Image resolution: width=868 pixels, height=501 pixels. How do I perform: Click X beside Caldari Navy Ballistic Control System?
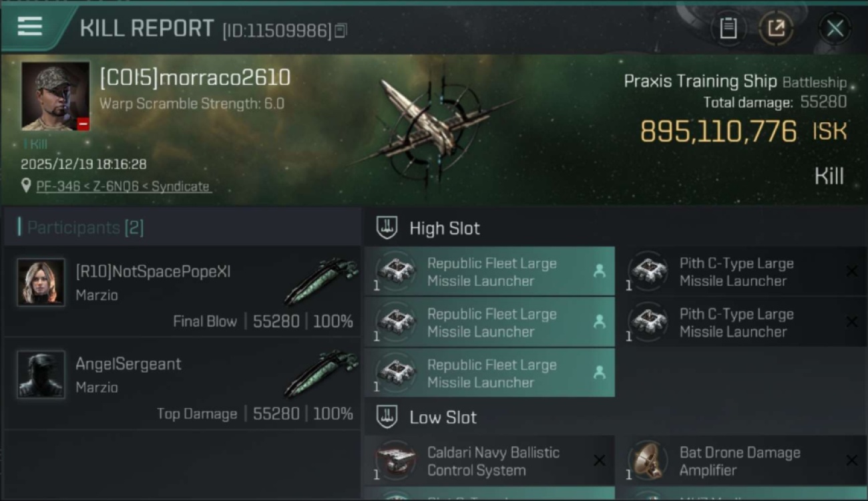[x=599, y=460]
